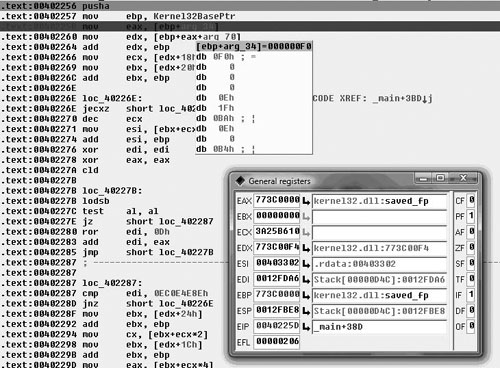Image resolution: width=500 pixels, height=368 pixels.
Task: Click the EDI description Stack[00000D4C]:0012FDA6
Action: click(379, 280)
